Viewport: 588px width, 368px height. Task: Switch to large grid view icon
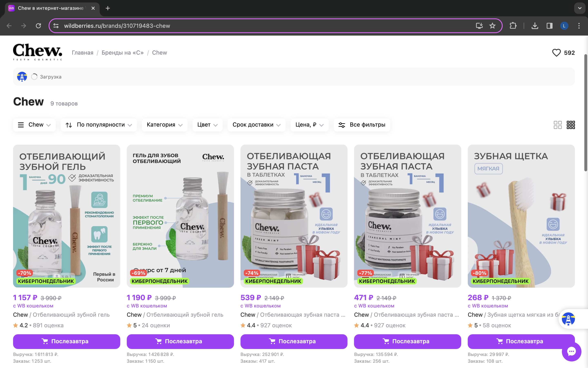click(x=558, y=125)
